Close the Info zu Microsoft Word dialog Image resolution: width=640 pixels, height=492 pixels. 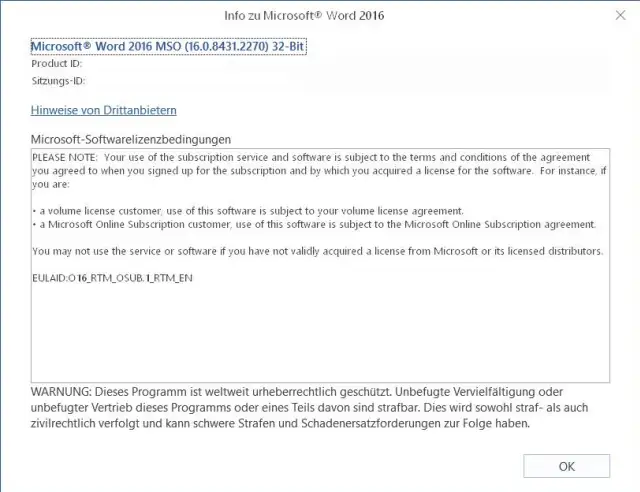[x=620, y=16]
